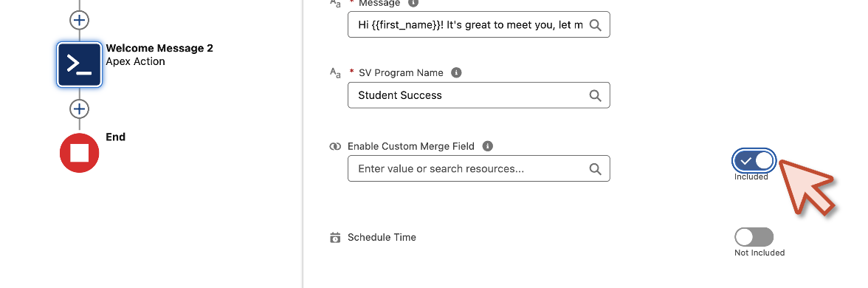The width and height of the screenshot is (868, 288).
Task: Click search icon in Enable Custom Merge Field box
Action: (595, 168)
